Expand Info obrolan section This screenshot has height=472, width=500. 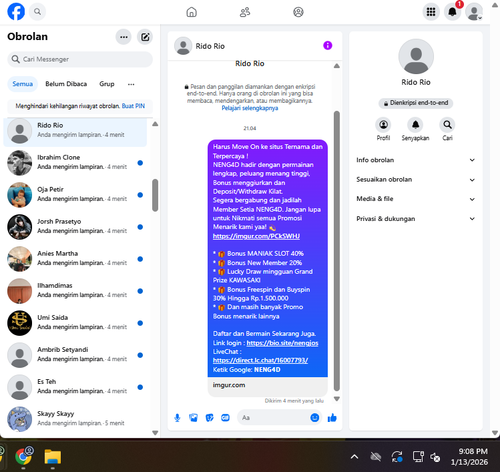tap(415, 160)
